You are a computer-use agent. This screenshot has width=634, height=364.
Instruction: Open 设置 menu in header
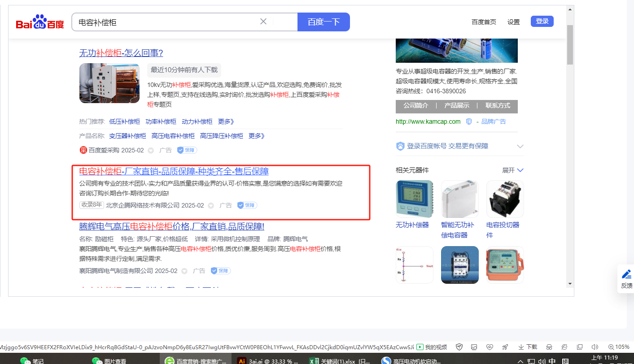pos(513,22)
